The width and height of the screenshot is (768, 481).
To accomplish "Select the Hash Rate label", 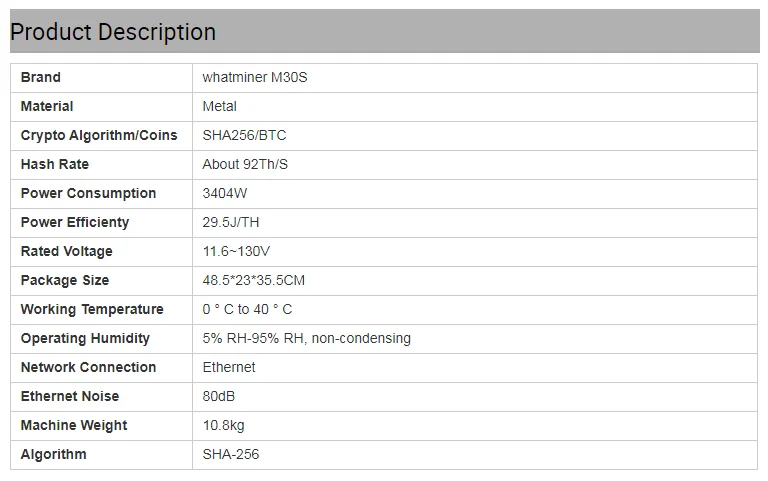I will point(55,164).
